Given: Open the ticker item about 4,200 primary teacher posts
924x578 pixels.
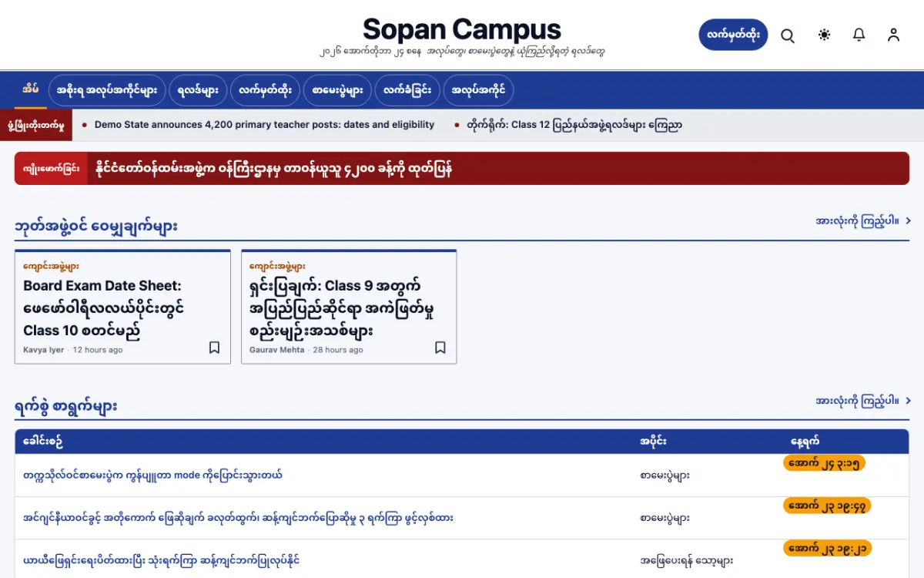Looking at the screenshot, I should click(264, 125).
